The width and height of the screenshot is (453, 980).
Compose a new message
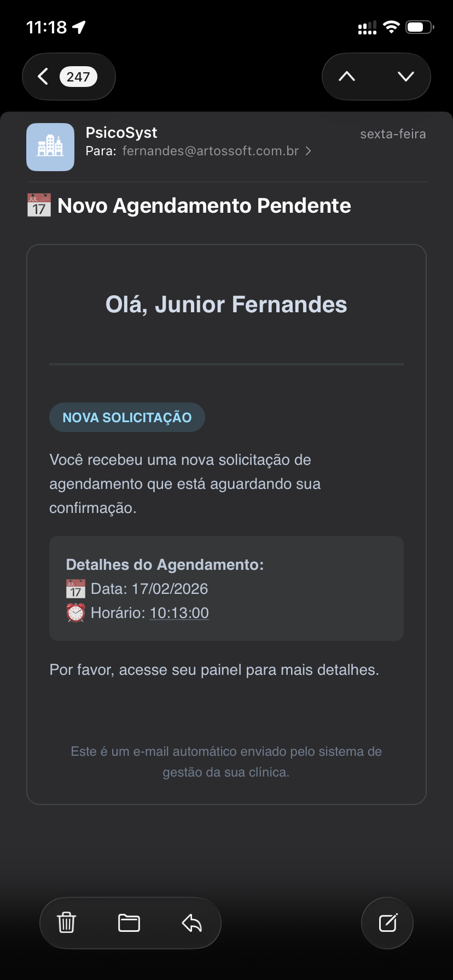click(x=388, y=923)
